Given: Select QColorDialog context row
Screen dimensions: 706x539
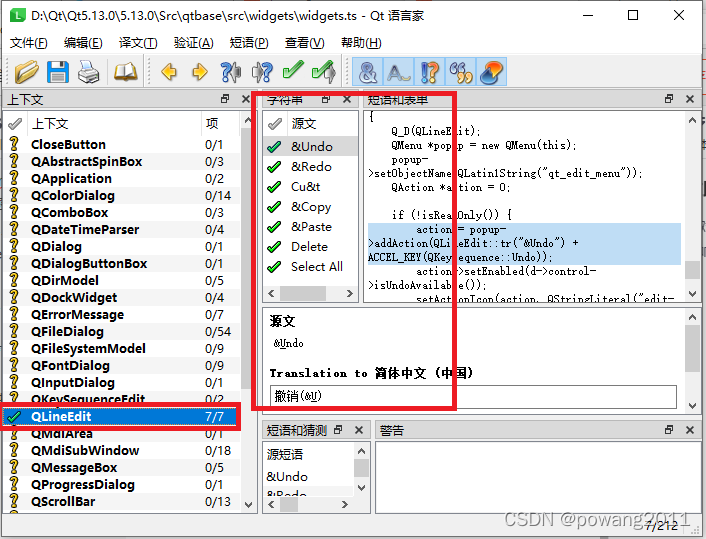Looking at the screenshot, I should 122,195.
